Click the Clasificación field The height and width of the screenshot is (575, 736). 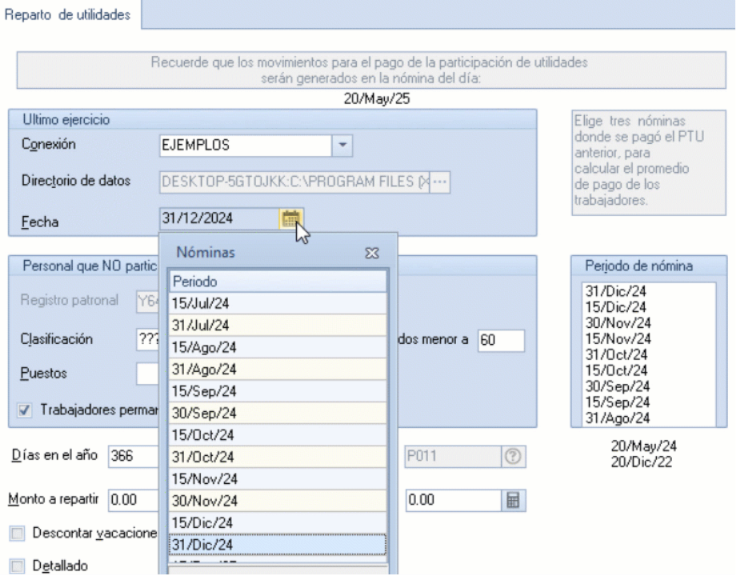[148, 340]
